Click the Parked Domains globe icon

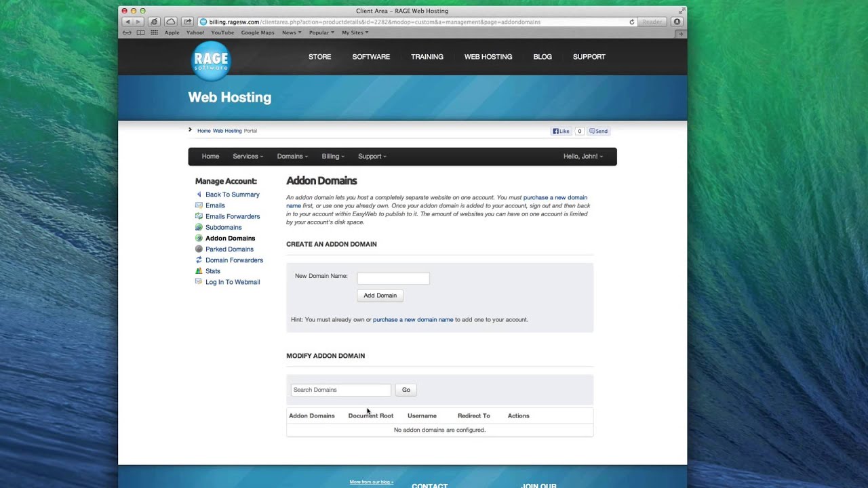[199, 249]
